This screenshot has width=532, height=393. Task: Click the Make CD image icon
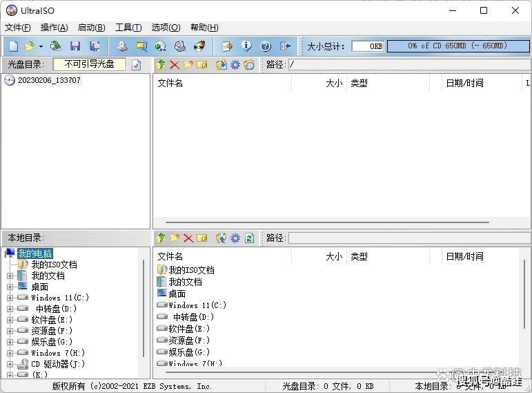(122, 46)
